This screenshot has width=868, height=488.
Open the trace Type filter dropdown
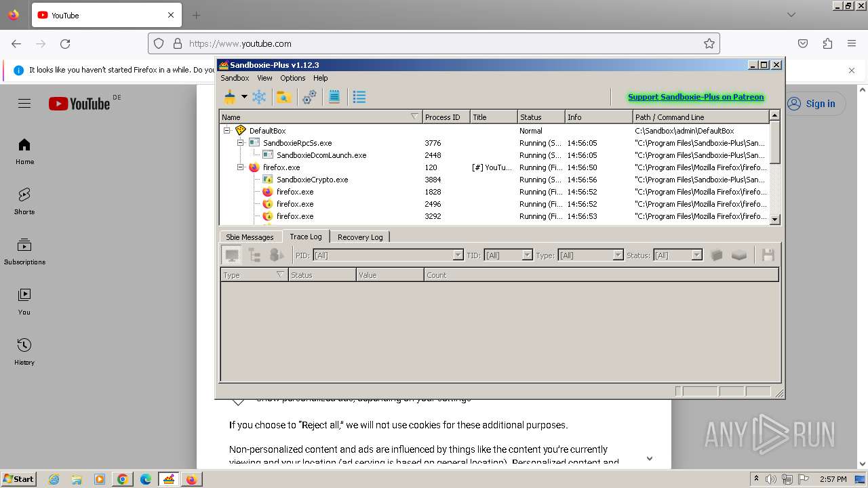(x=618, y=256)
